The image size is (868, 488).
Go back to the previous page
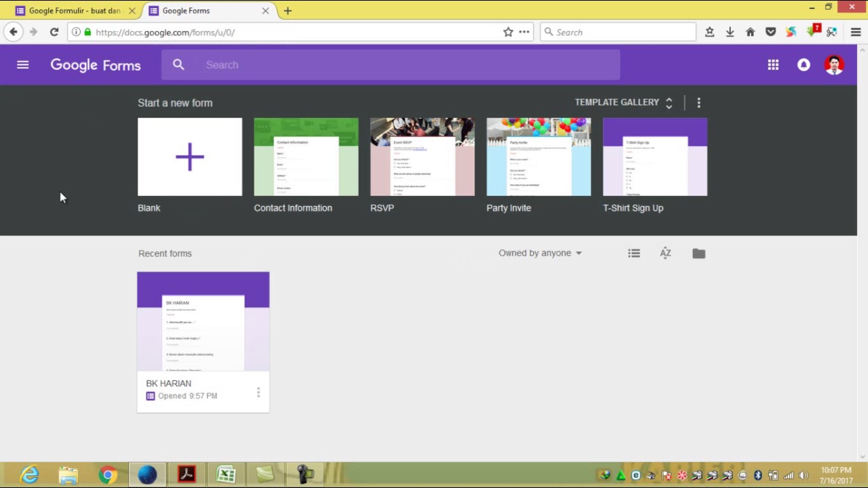13,32
